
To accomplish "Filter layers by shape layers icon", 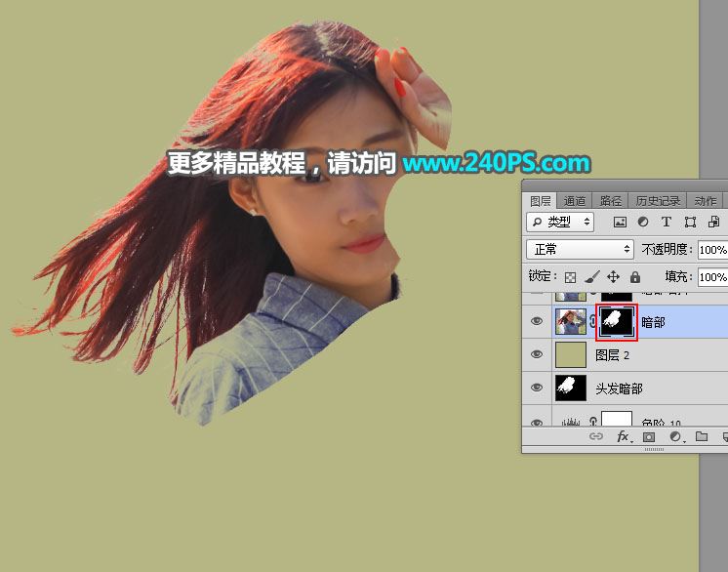I will pos(690,222).
